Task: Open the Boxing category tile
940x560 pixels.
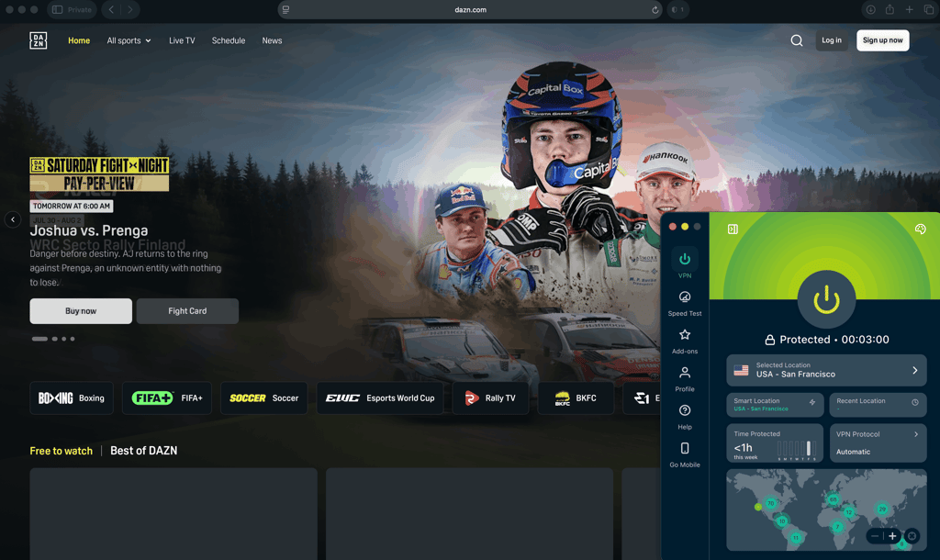Action: [72, 398]
